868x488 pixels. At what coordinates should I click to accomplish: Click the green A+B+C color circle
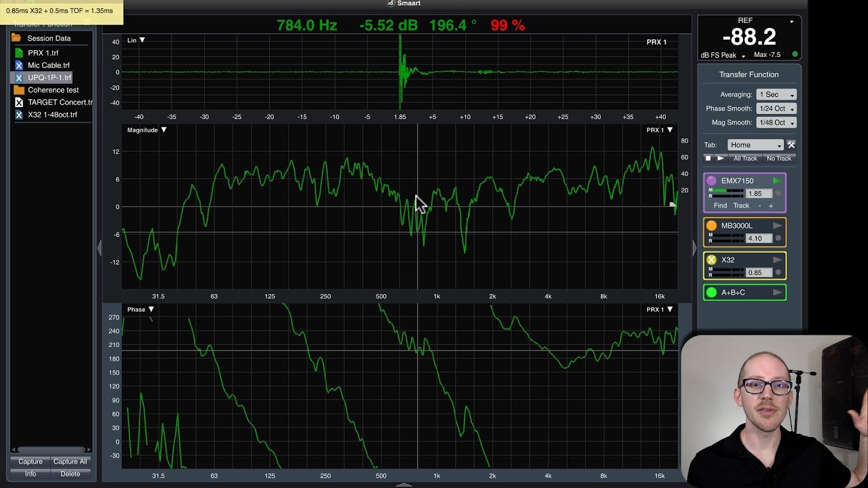click(711, 293)
